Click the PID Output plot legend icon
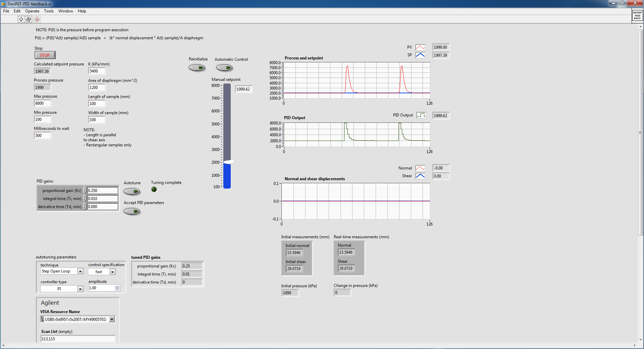This screenshot has width=644, height=349. pos(421,115)
